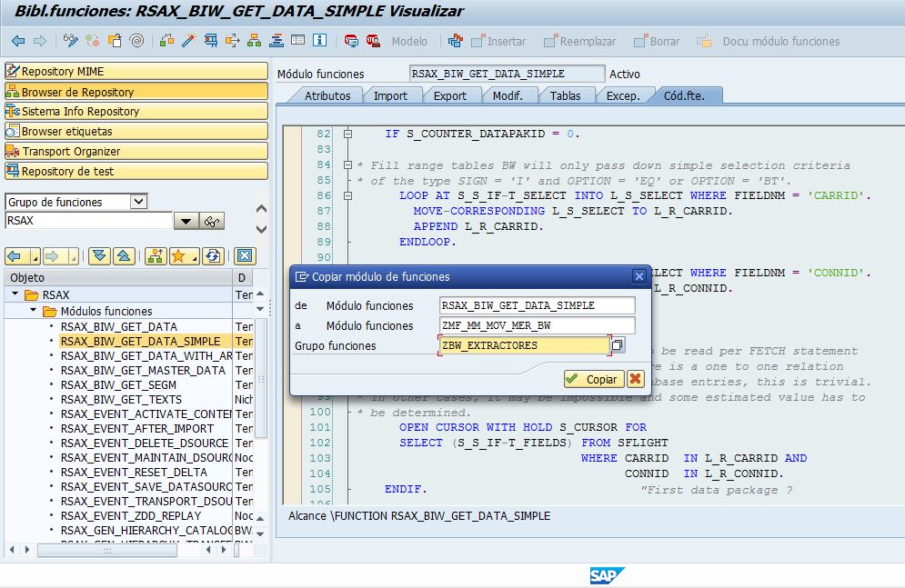Viewport: 905px width, 588px height.
Task: Click Collapse all nodes icon in tree toolbar
Action: point(124,256)
